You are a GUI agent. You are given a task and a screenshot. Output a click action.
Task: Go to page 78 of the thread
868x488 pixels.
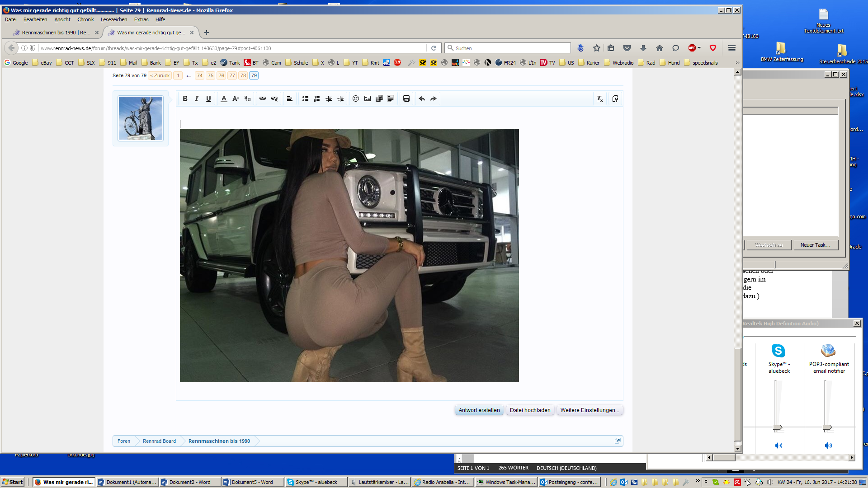tap(243, 75)
